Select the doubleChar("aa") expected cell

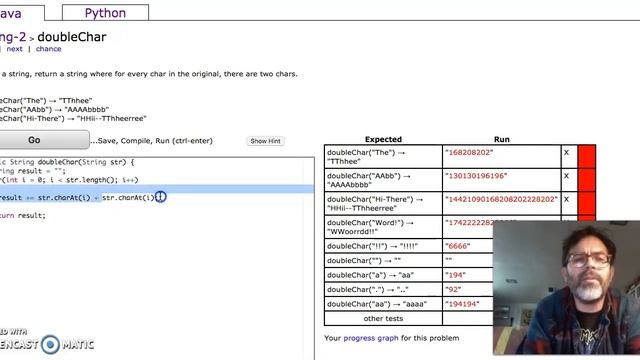coord(383,304)
